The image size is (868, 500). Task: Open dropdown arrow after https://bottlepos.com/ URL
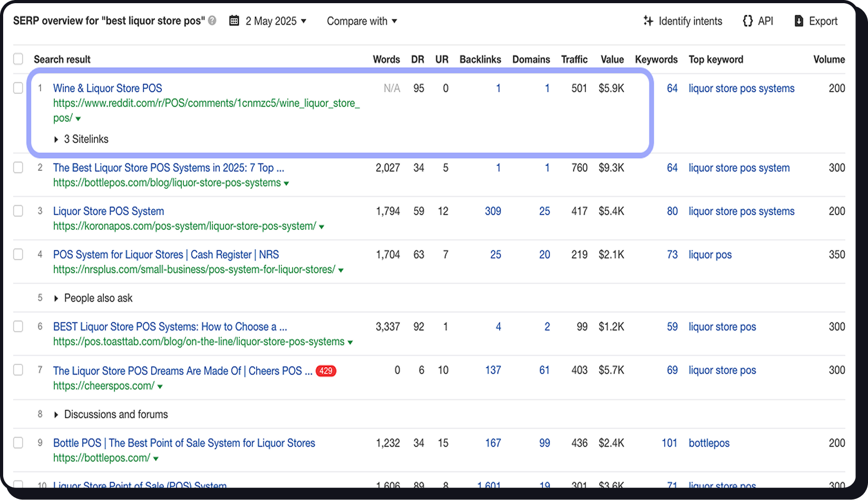tap(155, 459)
